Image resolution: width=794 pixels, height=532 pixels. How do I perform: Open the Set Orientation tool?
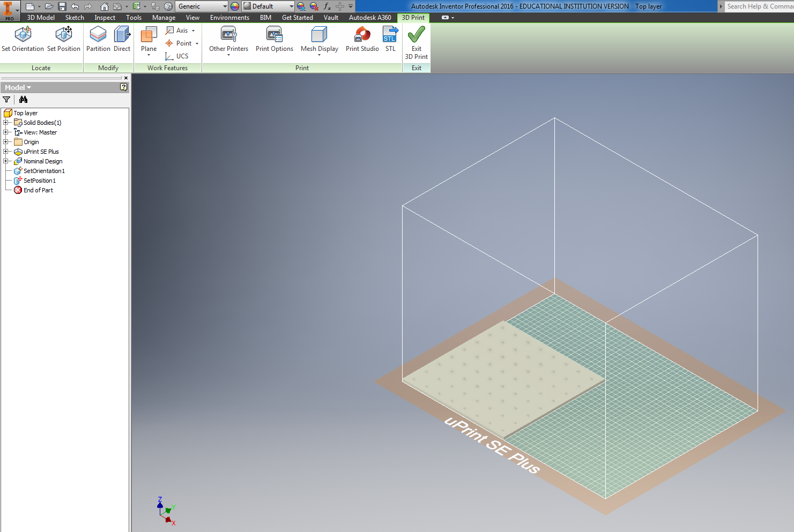[x=23, y=39]
